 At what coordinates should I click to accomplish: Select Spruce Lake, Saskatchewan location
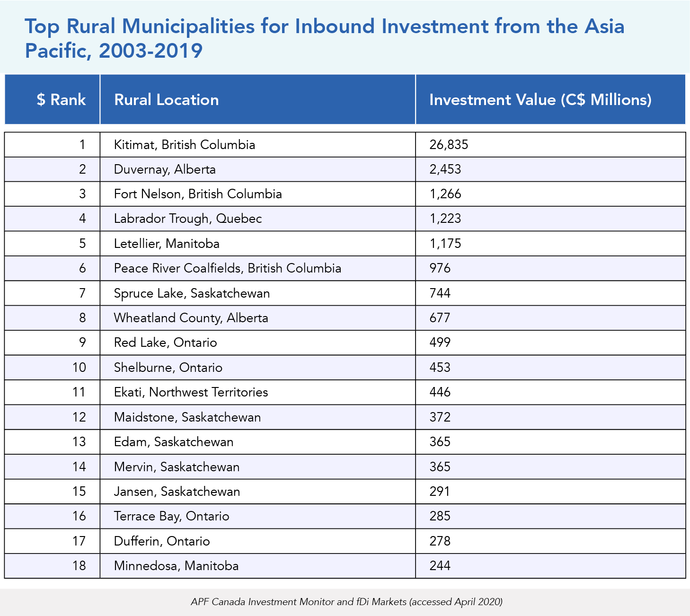tap(192, 293)
